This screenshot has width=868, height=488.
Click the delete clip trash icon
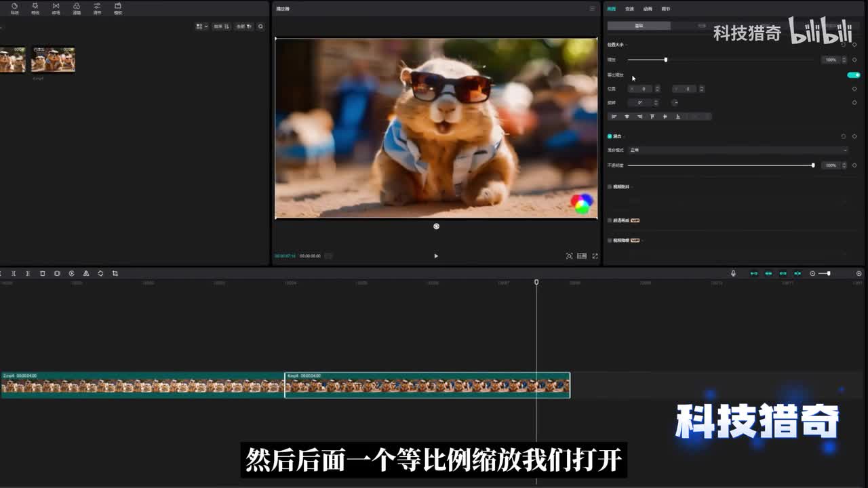tap(42, 274)
